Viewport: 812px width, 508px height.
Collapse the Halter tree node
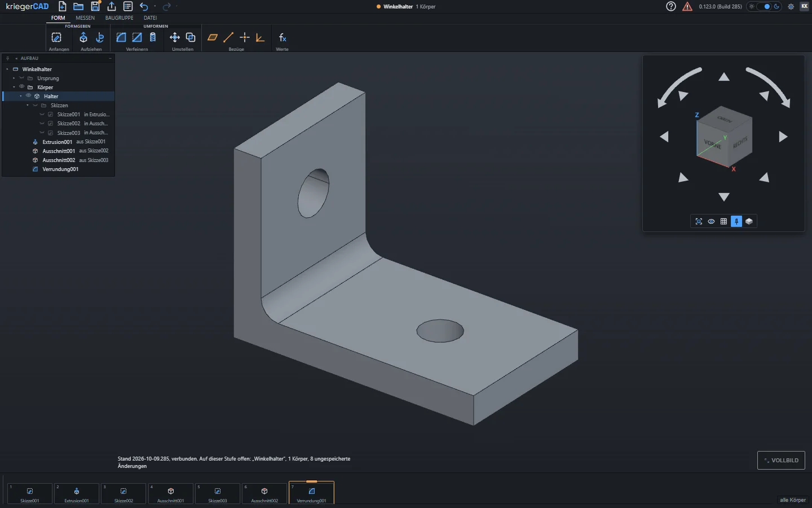21,96
